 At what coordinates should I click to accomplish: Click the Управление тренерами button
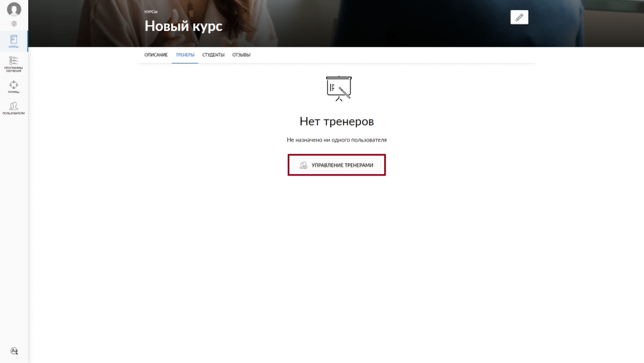pos(337,165)
